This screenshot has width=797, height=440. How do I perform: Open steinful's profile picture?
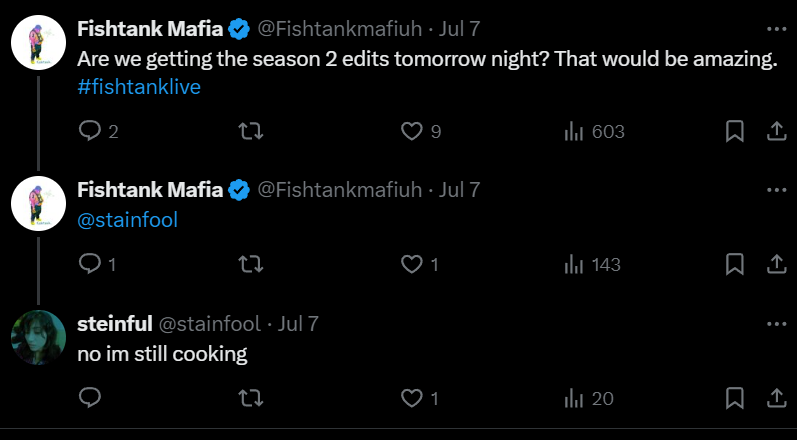point(39,337)
